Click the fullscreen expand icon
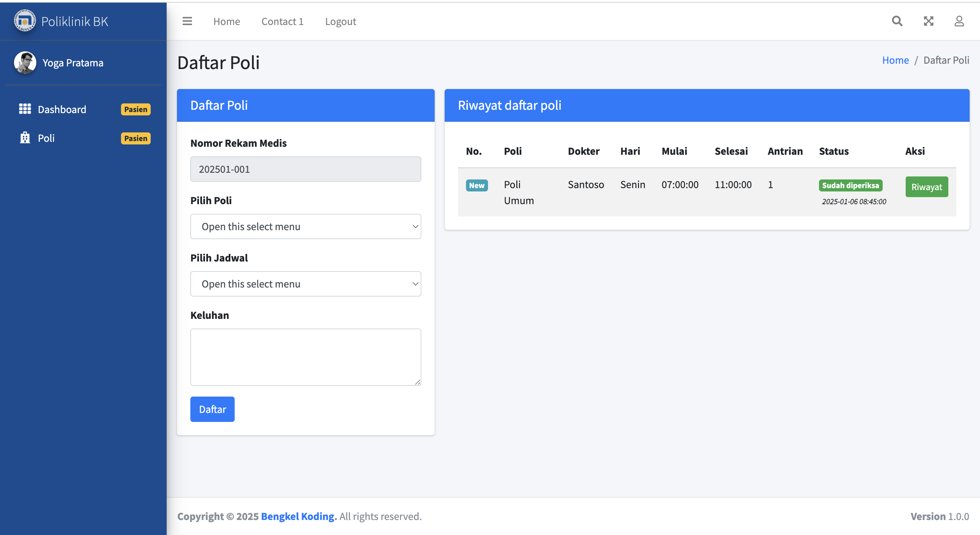The image size is (980, 535). pos(929,21)
